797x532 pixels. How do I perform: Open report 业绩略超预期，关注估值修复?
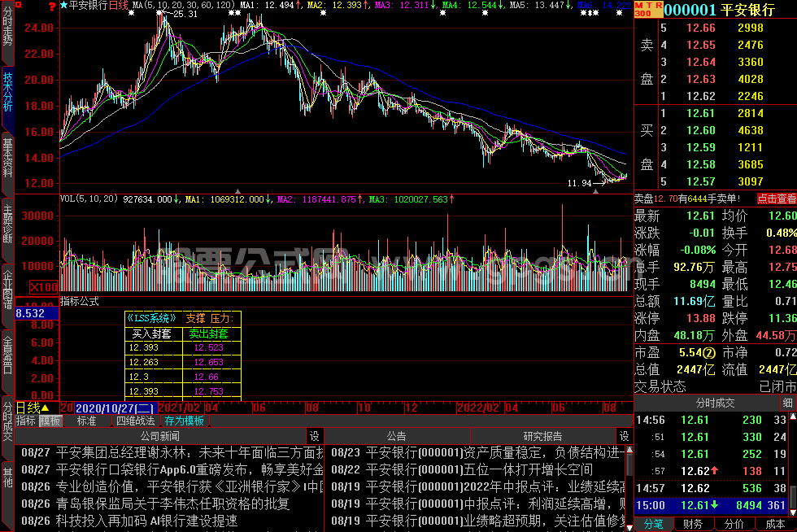[x=478, y=521]
